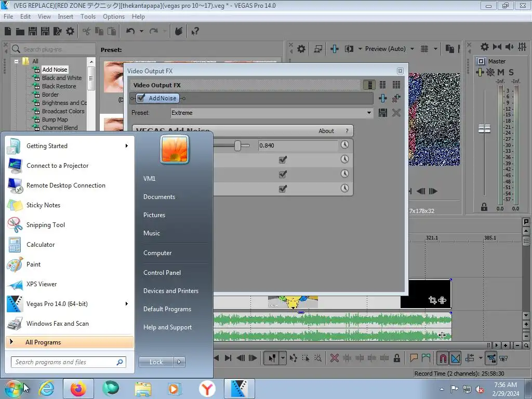Click the New project icon in toolbar
This screenshot has height=399, width=532.
[x=8, y=31]
